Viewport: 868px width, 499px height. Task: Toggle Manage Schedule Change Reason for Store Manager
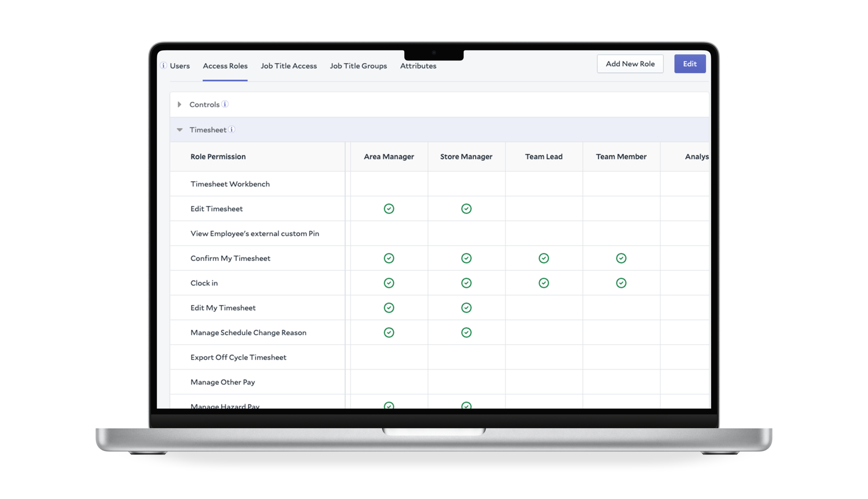pos(467,332)
